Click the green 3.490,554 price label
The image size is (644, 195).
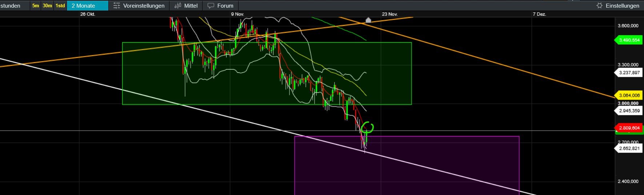[x=629, y=40]
